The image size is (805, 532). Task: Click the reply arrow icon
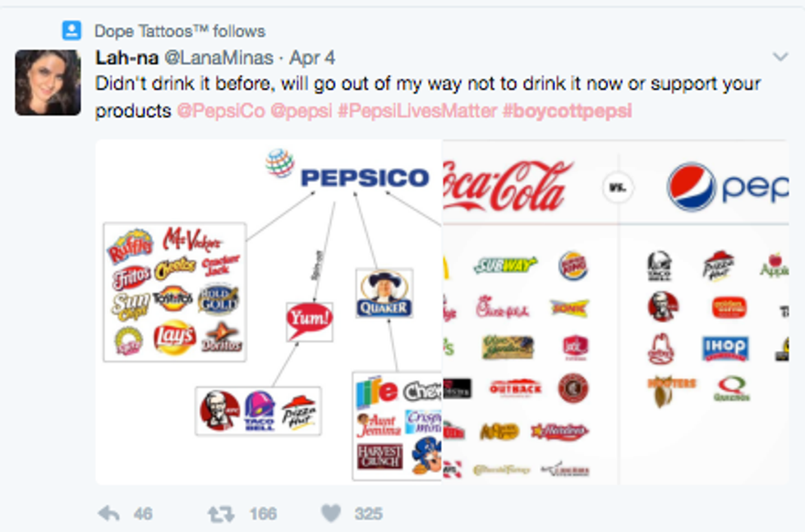click(x=108, y=513)
